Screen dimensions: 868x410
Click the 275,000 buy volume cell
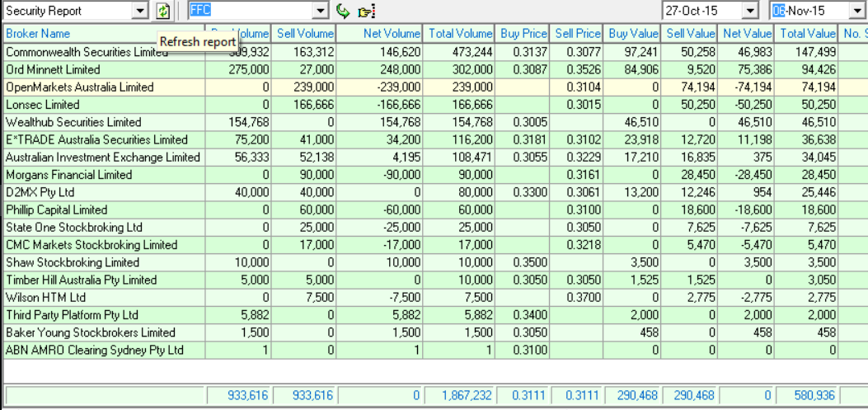coord(238,70)
